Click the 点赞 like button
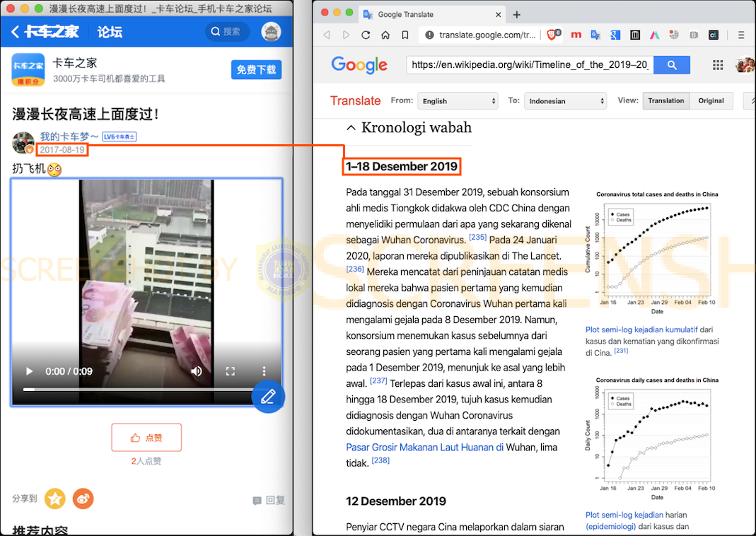Image resolution: width=756 pixels, height=536 pixels. (x=146, y=438)
